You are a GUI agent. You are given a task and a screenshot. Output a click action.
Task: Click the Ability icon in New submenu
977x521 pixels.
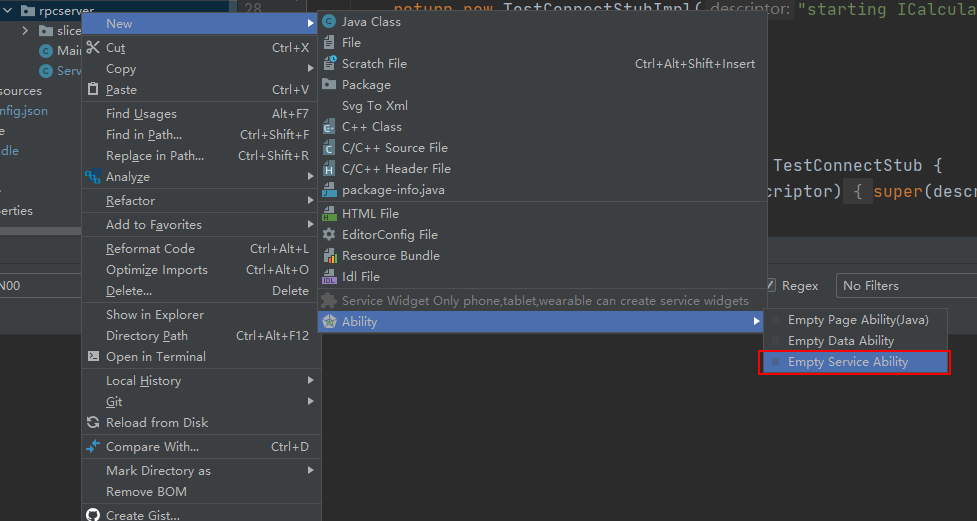point(330,322)
